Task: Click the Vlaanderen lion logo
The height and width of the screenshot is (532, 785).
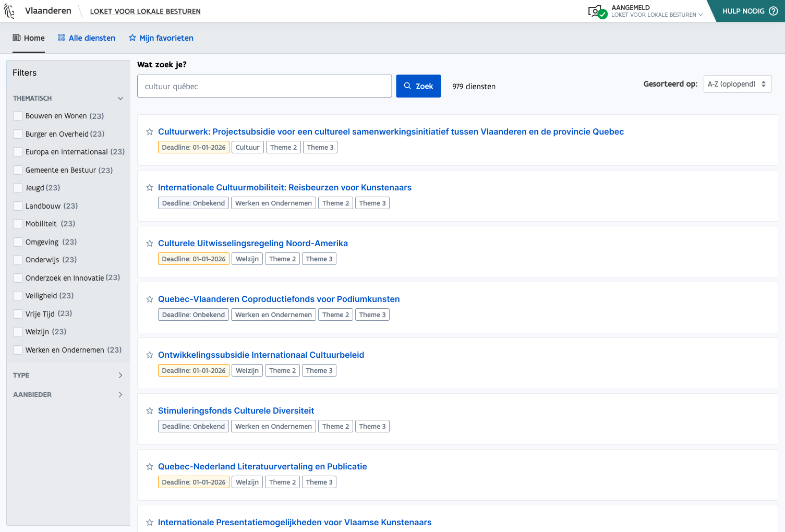Action: (9, 11)
